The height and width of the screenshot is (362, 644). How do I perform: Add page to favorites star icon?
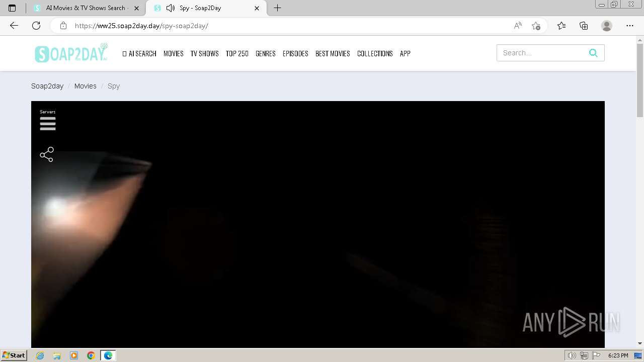point(536,26)
